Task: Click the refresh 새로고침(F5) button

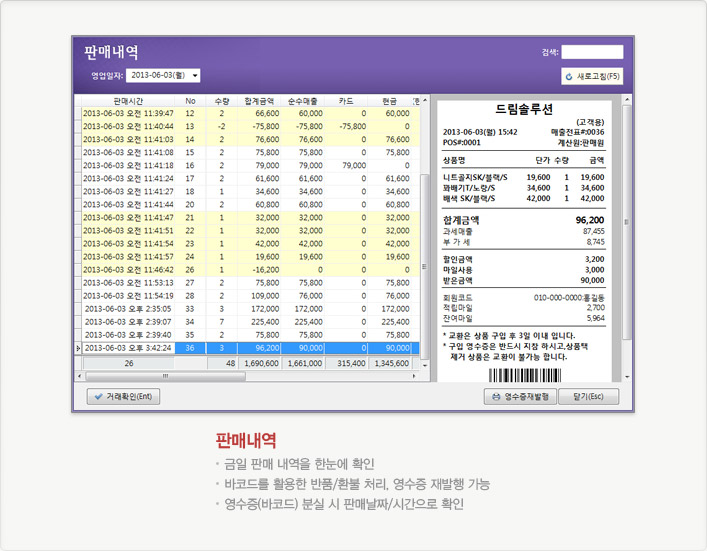Action: pyautogui.click(x=592, y=77)
